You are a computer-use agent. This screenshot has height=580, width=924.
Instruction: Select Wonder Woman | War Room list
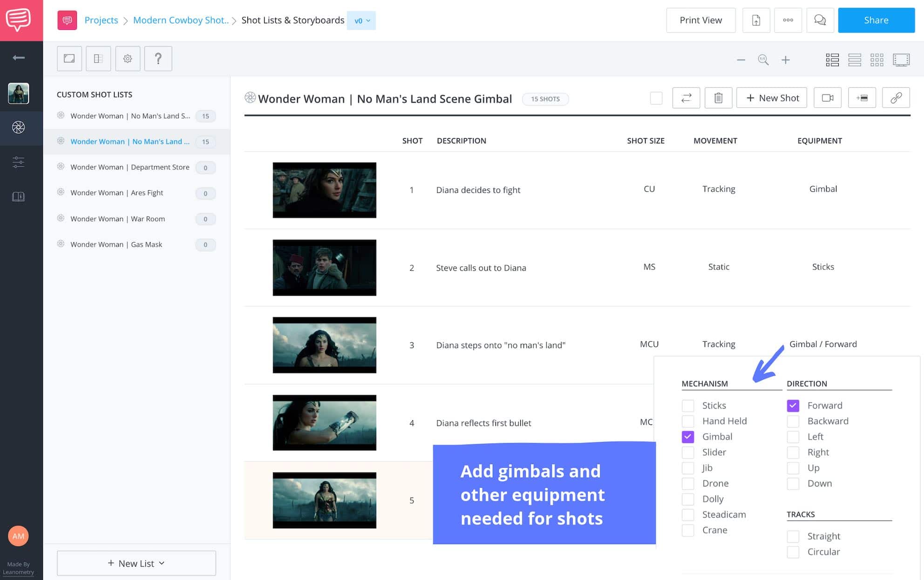136,219
